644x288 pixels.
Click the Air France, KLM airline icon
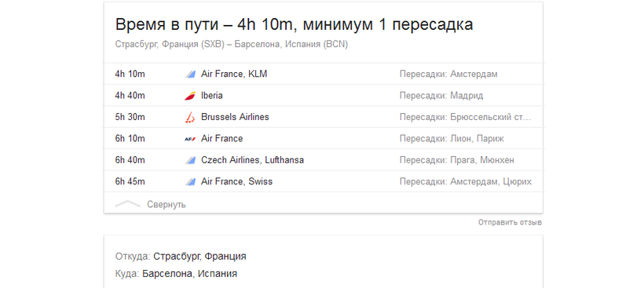coord(190,75)
